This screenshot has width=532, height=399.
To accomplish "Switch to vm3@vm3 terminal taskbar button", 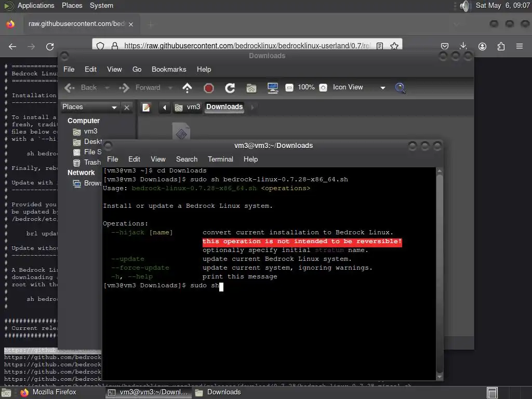I will (148, 393).
